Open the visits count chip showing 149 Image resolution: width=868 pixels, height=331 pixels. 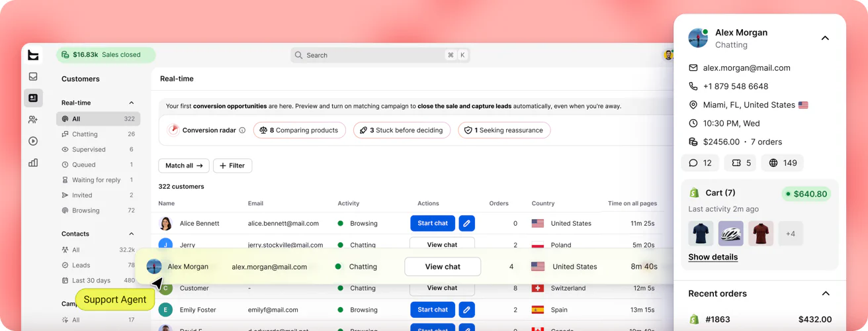(783, 163)
